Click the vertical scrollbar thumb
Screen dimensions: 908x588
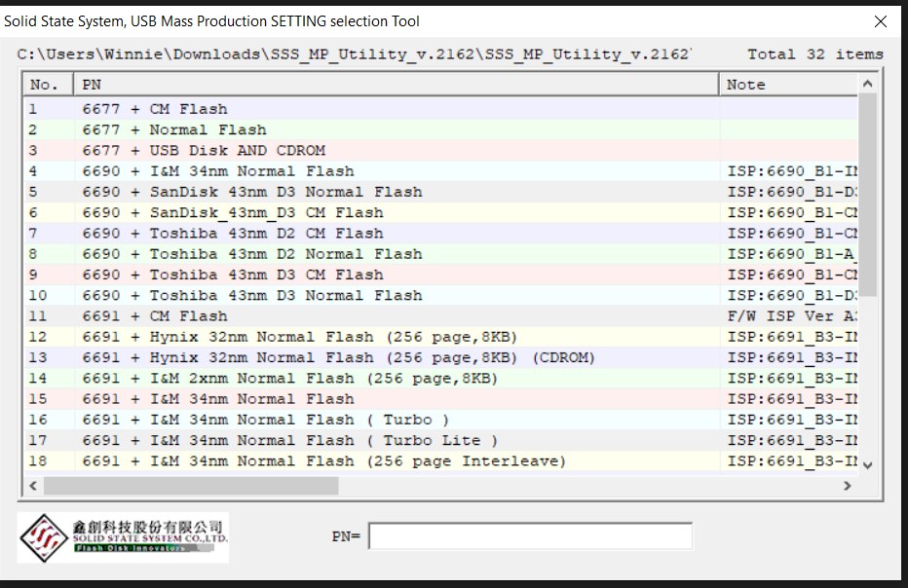click(x=867, y=195)
